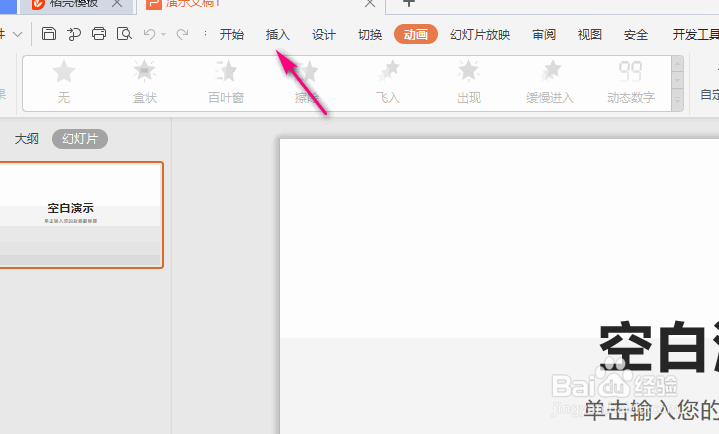Screen dimensions: 719x434
Task: Switch to the 视图 tab
Action: point(590,34)
